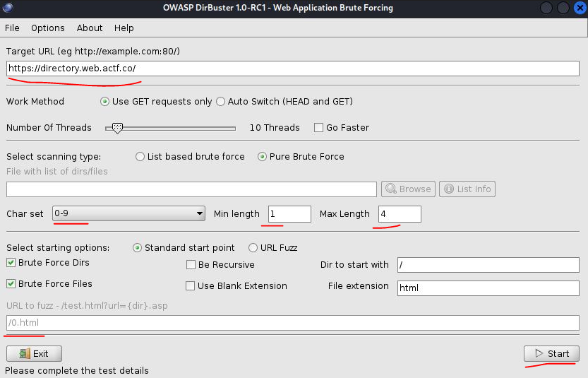Click the dirs/files list path field

click(191, 189)
